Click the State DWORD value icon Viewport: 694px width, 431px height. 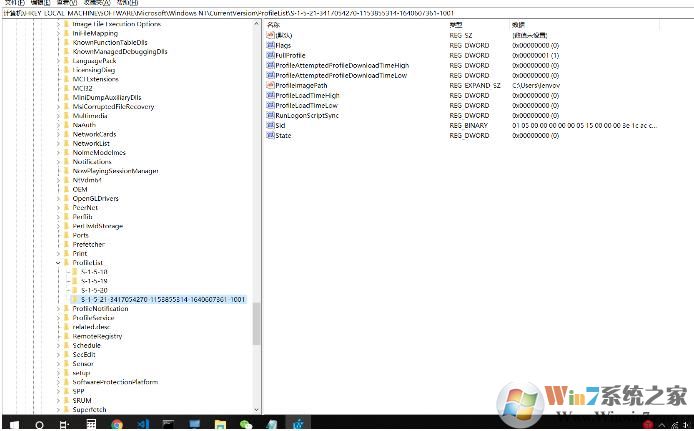pos(270,135)
